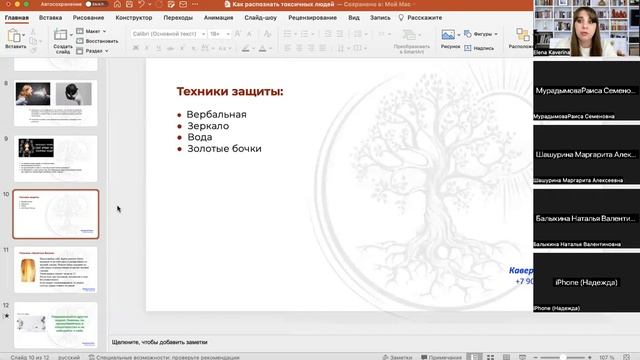Viewport: 640px width, 360px height.
Task: Click the Восстановить button
Action: 98,41
